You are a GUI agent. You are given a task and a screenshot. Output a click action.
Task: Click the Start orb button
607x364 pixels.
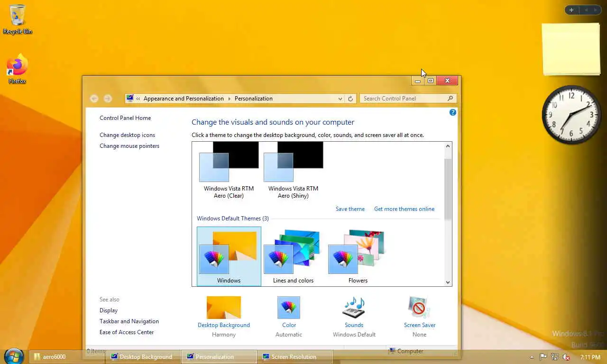(14, 356)
